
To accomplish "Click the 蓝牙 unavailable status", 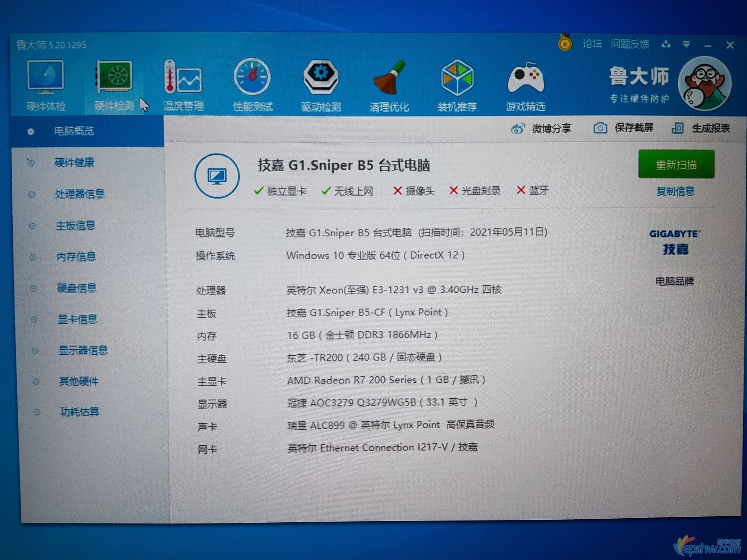I will click(x=533, y=190).
